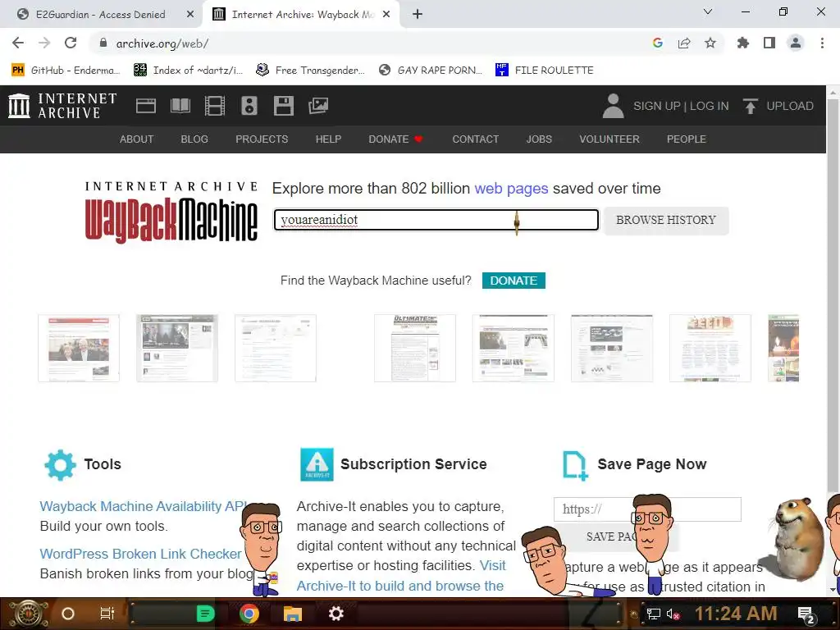Open the FILE ROULETTE bookmark

(x=545, y=71)
